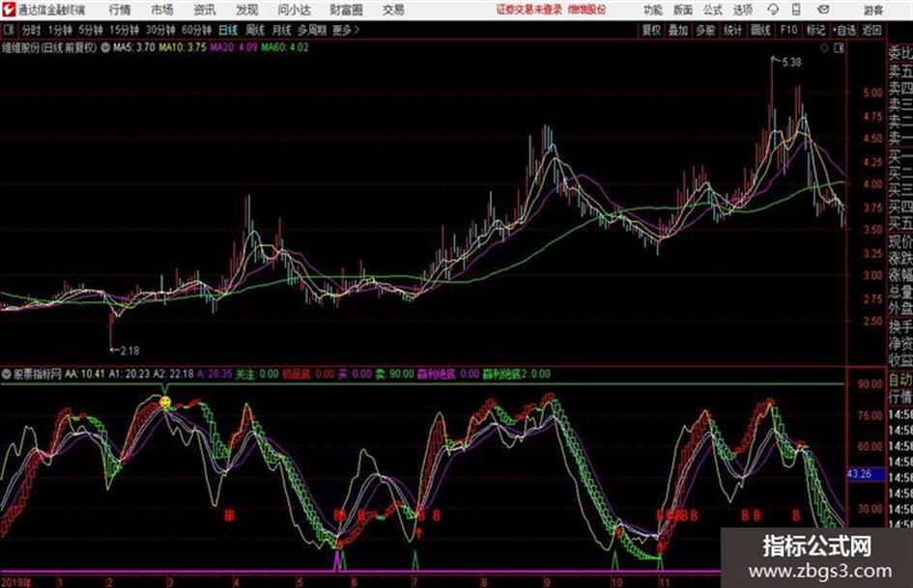Switch to the 30分钟 period tab
913x588 pixels.
click(160, 30)
